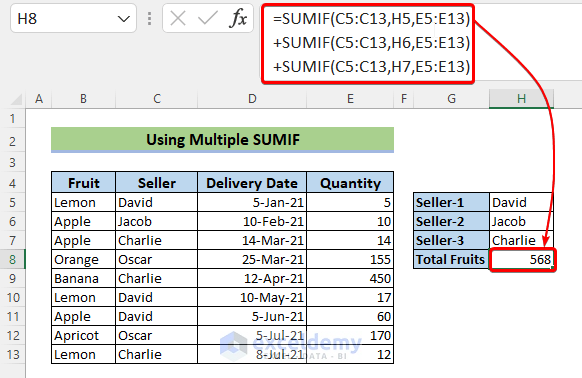
Task: Click the formula bar SUMIF text
Action: (x=371, y=43)
